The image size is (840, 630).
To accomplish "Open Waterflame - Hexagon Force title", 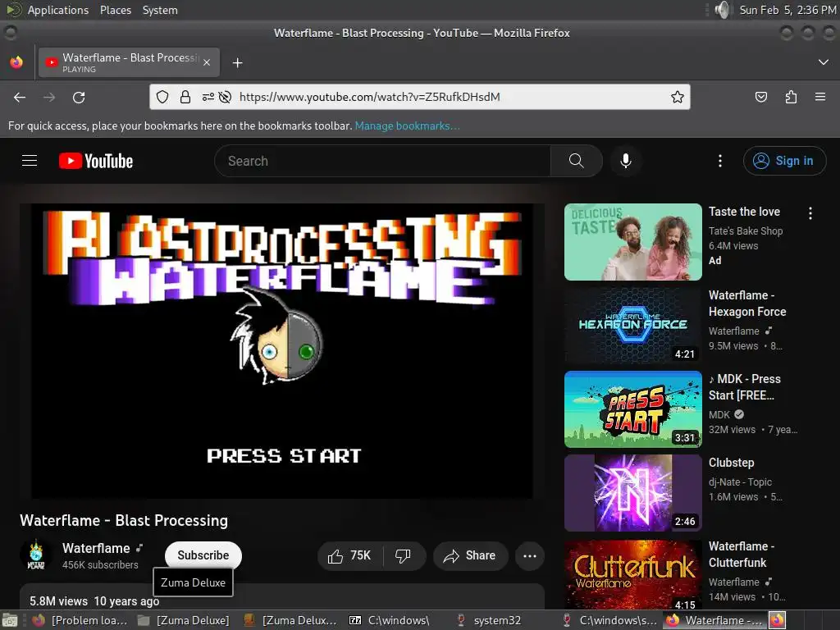I will point(747,304).
